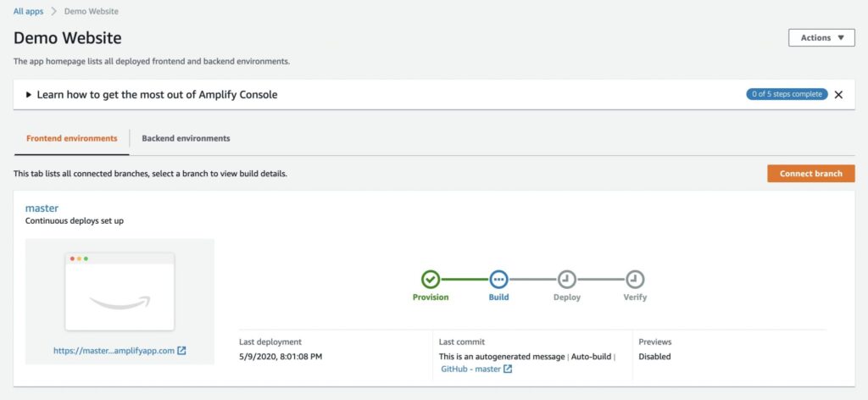
Task: Open the master branch link
Action: (x=42, y=208)
